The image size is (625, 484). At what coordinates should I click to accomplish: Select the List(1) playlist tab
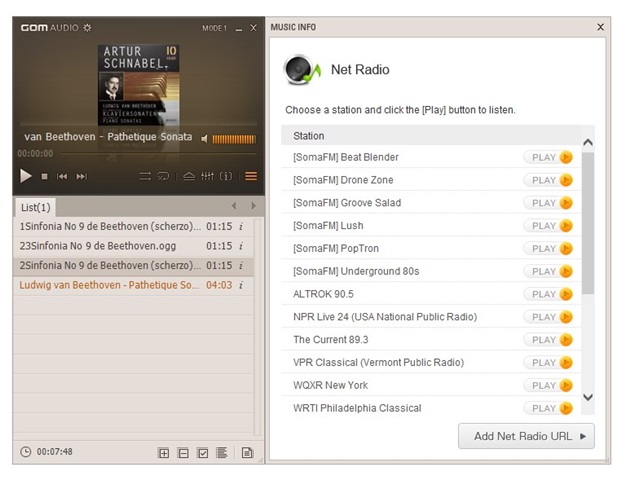click(35, 207)
